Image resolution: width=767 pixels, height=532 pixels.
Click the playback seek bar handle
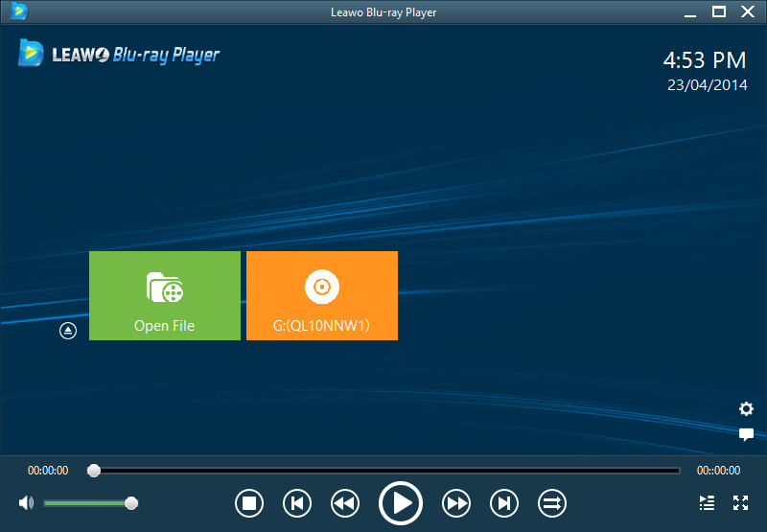coord(94,471)
